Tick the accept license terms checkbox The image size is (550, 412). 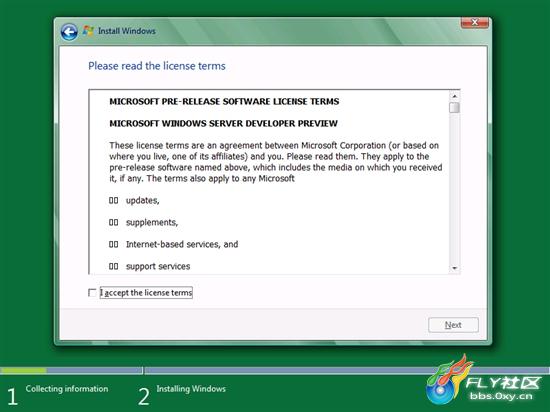coord(92,292)
